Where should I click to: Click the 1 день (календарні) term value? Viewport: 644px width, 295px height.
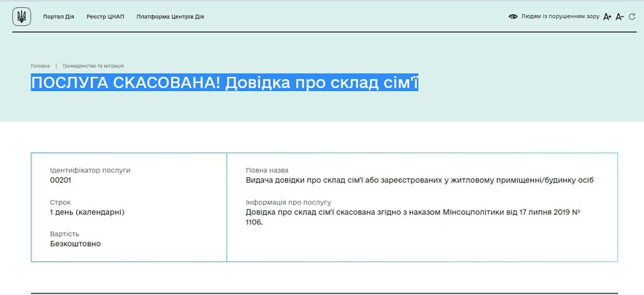[x=87, y=212]
